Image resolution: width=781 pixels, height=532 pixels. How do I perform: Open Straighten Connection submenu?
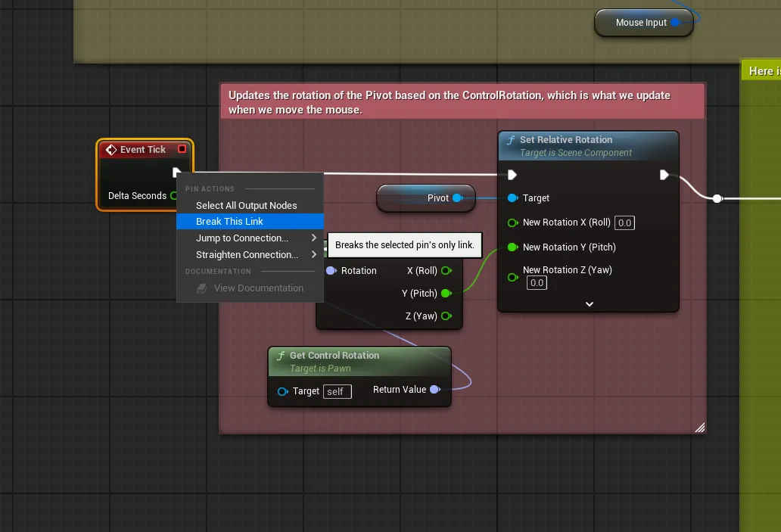(250, 254)
